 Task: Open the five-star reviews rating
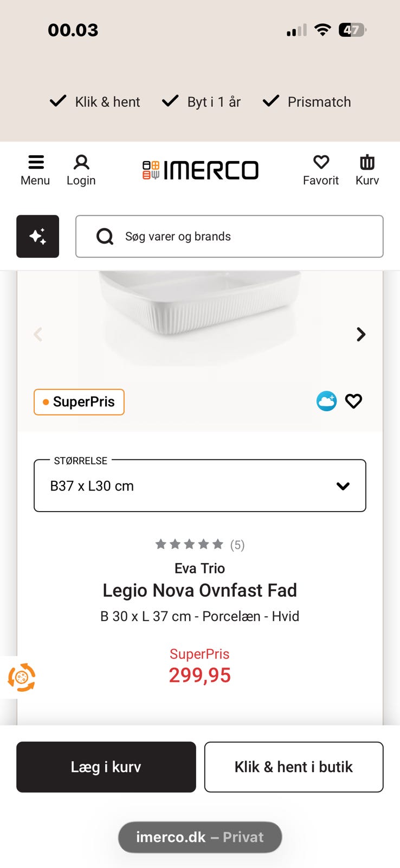tap(199, 545)
